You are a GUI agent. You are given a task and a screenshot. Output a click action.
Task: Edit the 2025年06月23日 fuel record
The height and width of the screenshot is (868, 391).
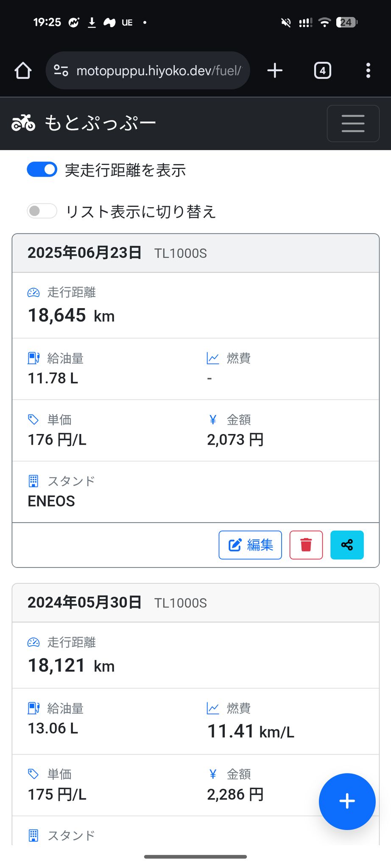click(x=250, y=545)
